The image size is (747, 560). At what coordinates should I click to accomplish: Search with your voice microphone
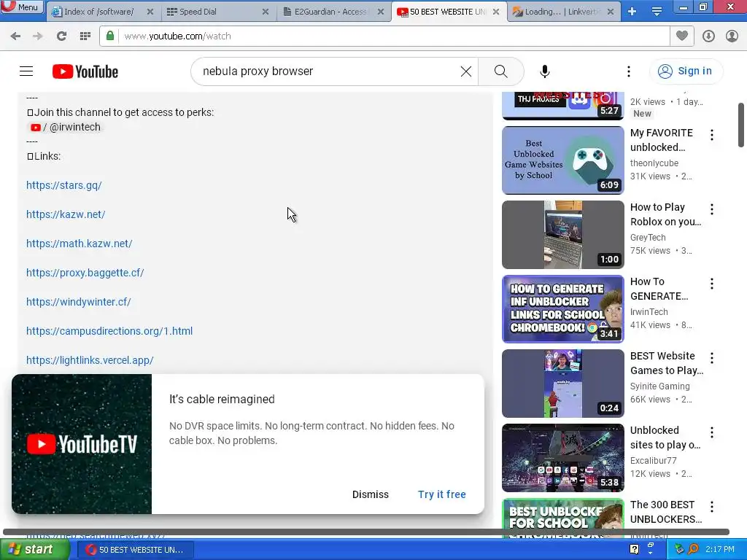tap(545, 71)
